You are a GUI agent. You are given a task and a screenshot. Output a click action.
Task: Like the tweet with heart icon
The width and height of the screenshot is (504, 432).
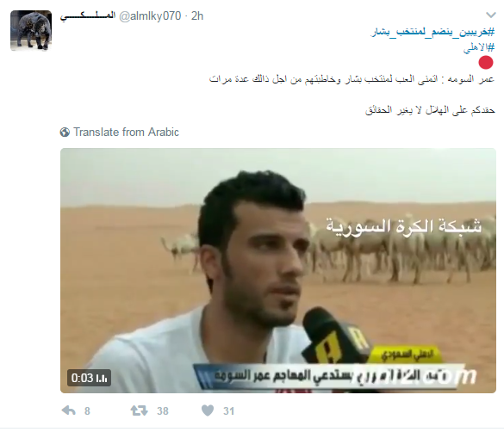click(208, 410)
